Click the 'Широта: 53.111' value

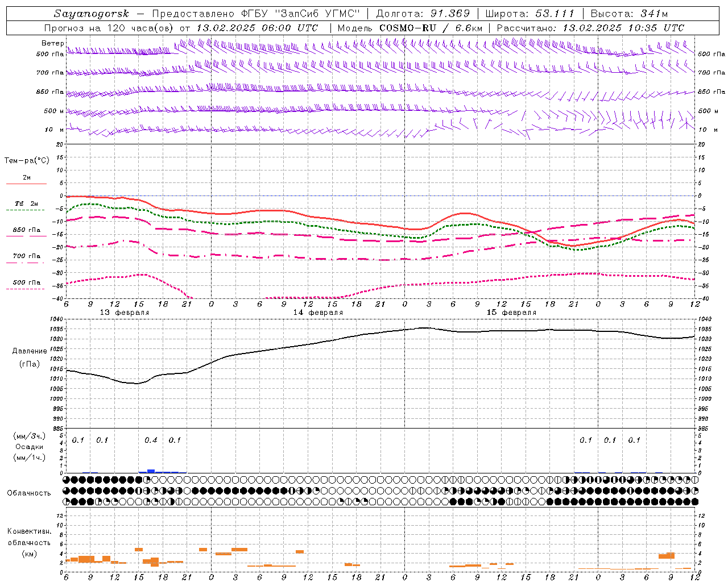tap(530, 14)
